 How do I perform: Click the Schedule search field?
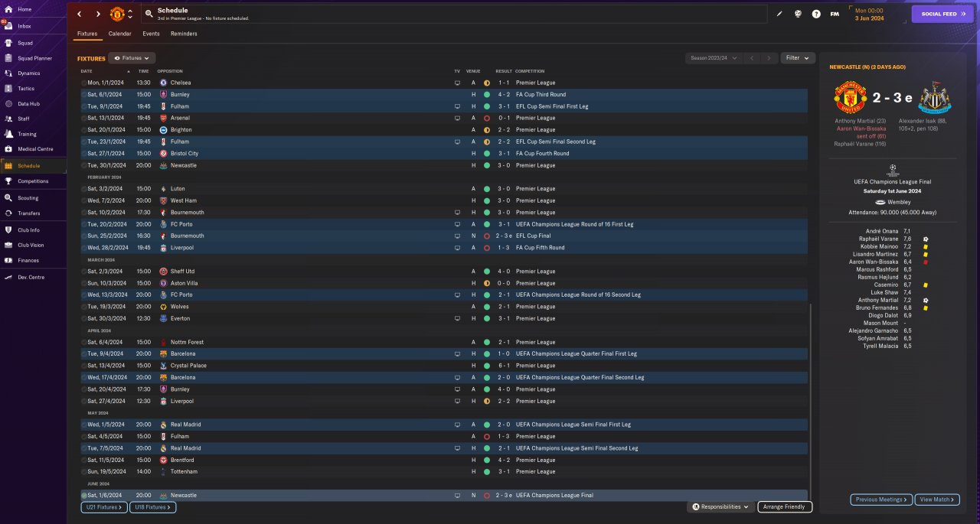[x=453, y=14]
